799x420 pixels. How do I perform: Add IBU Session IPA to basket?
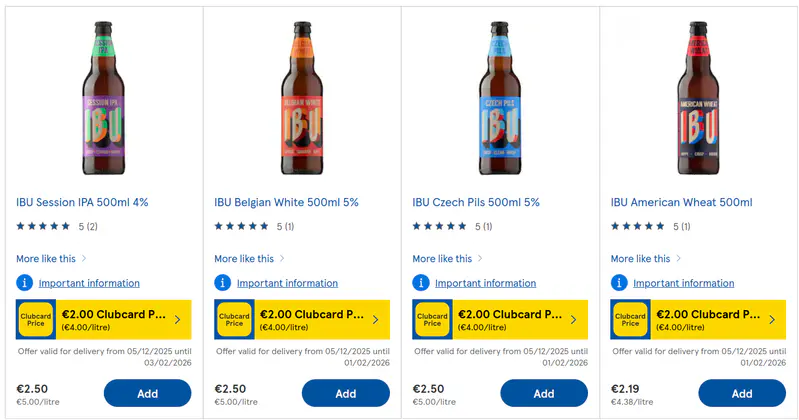tap(147, 393)
